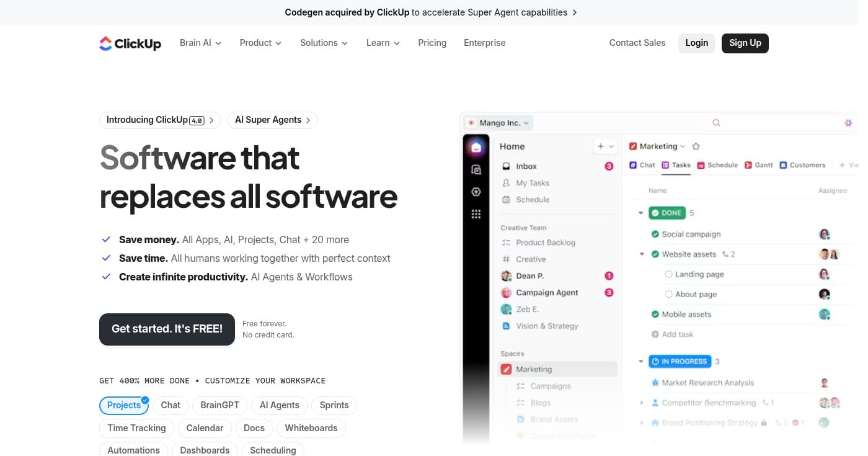This screenshot has height=456, width=868.
Task: Select the My Tasks icon
Action: tap(531, 182)
